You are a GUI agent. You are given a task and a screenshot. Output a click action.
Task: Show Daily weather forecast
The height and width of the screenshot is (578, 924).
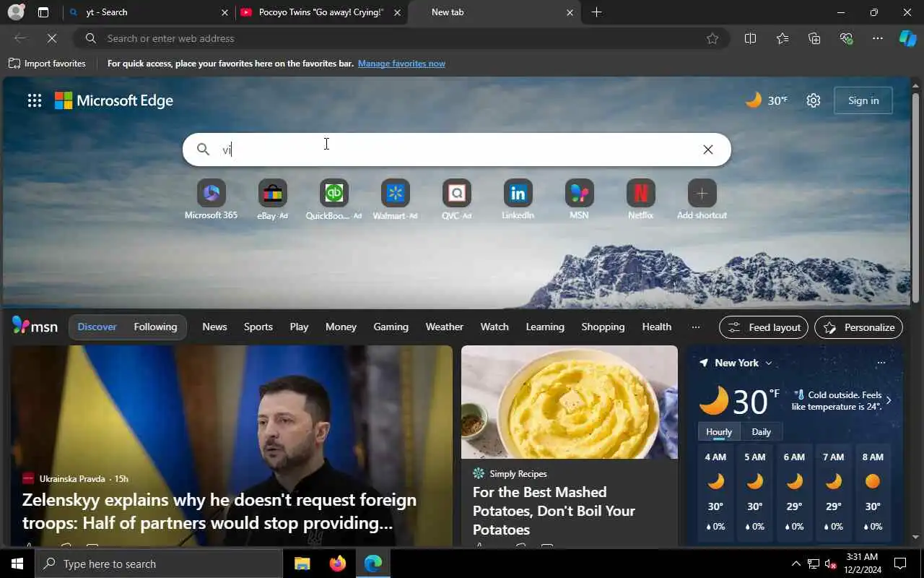click(x=762, y=432)
